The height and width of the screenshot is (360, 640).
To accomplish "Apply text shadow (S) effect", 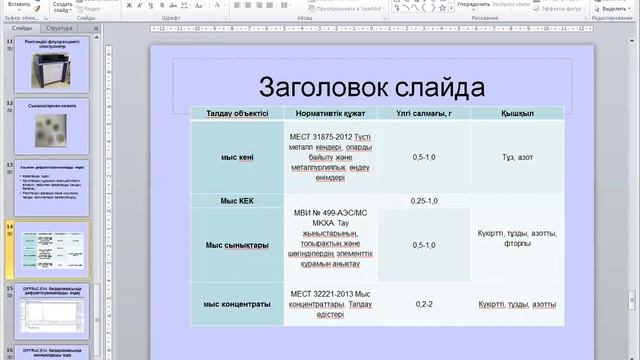I will 162,6.
